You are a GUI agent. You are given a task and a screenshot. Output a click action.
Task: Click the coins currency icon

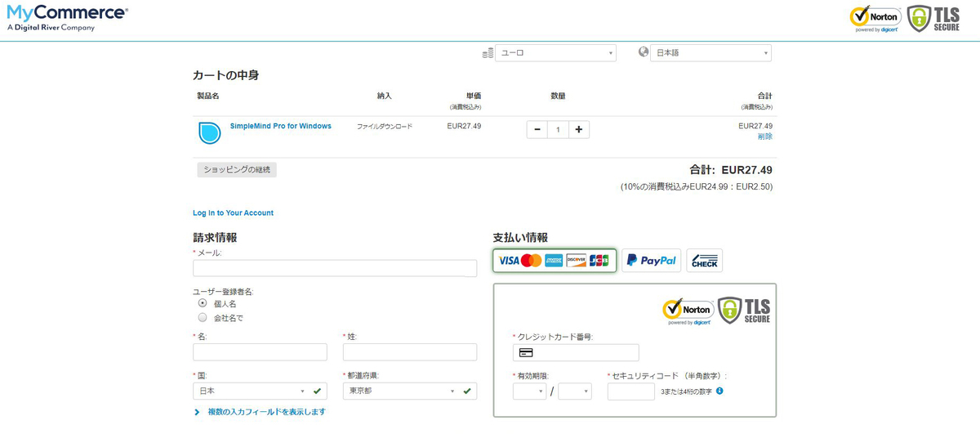click(487, 53)
